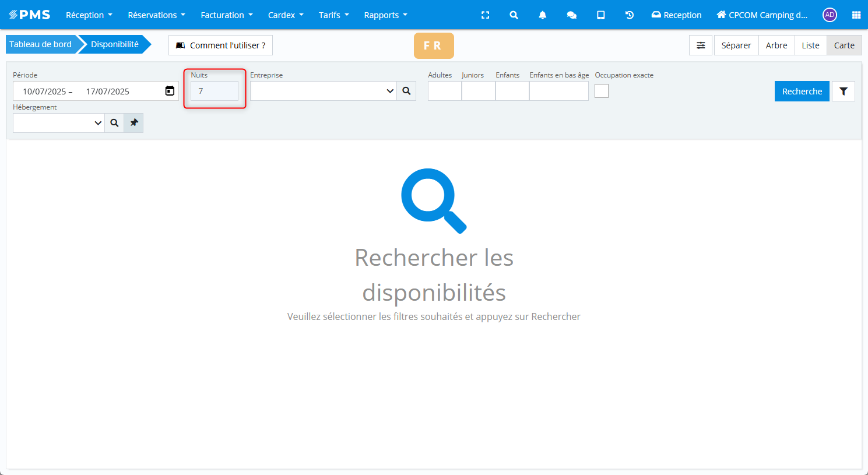Click the funnel filter button

[843, 92]
